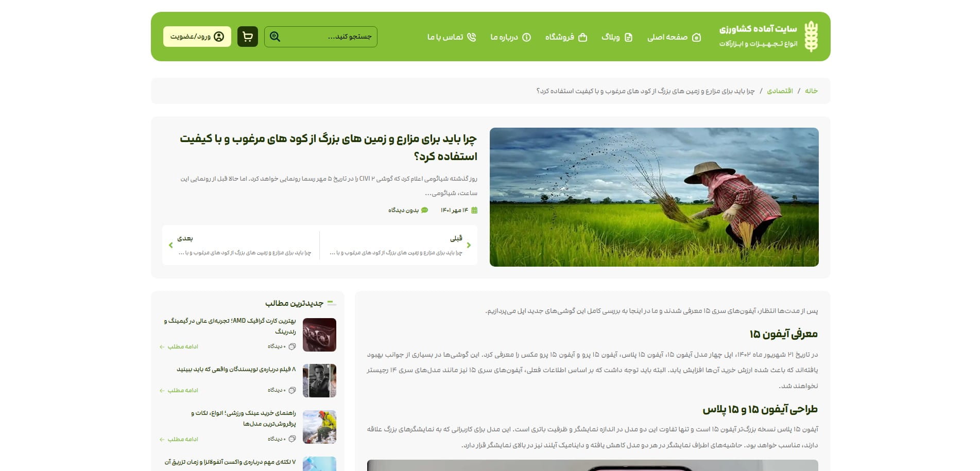The height and width of the screenshot is (471, 980).
Task: Click the انواع تجهیزات و ابزارآلات tagline
Action: 758,44
